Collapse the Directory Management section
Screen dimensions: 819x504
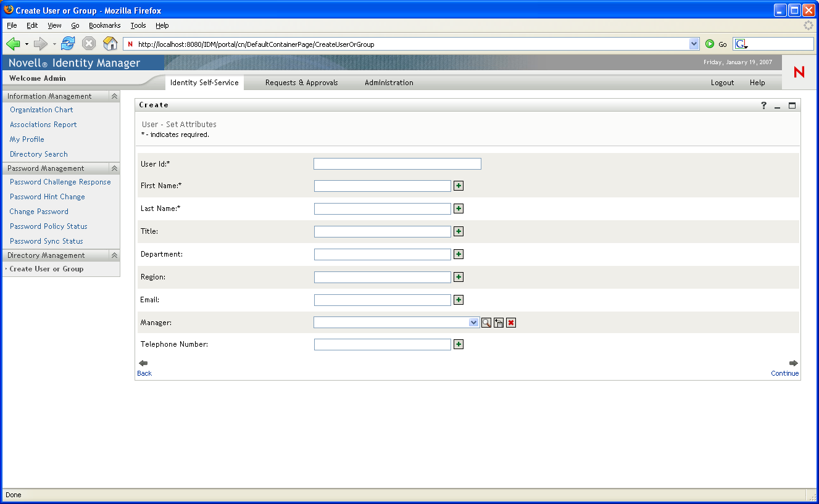click(x=114, y=255)
